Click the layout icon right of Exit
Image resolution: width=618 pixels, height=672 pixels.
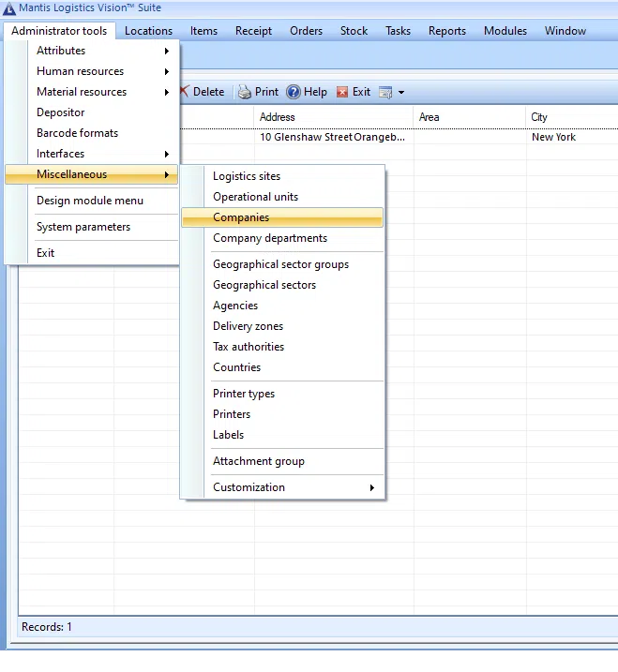[385, 92]
